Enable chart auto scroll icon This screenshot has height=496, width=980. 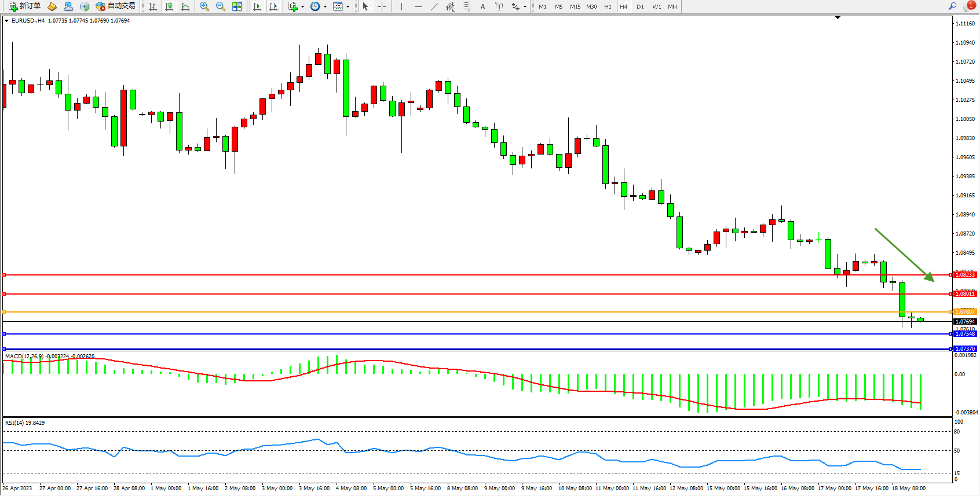click(257, 6)
